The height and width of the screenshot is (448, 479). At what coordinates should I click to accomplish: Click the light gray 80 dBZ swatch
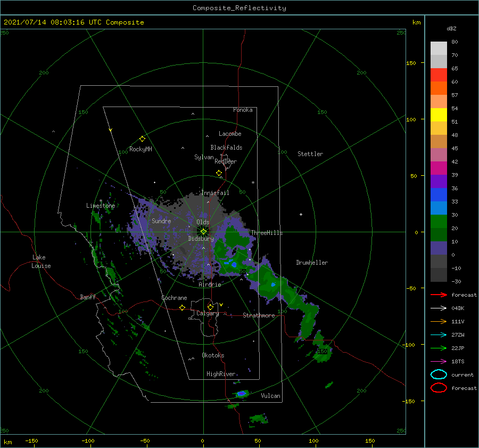439,48
